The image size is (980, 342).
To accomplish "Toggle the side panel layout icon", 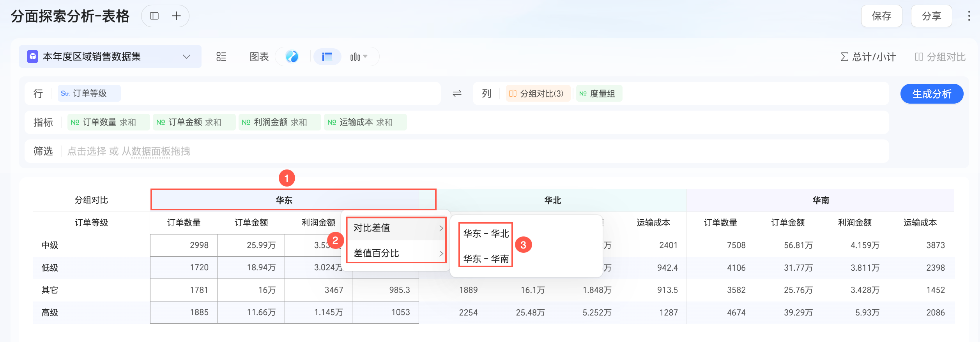I will 154,16.
